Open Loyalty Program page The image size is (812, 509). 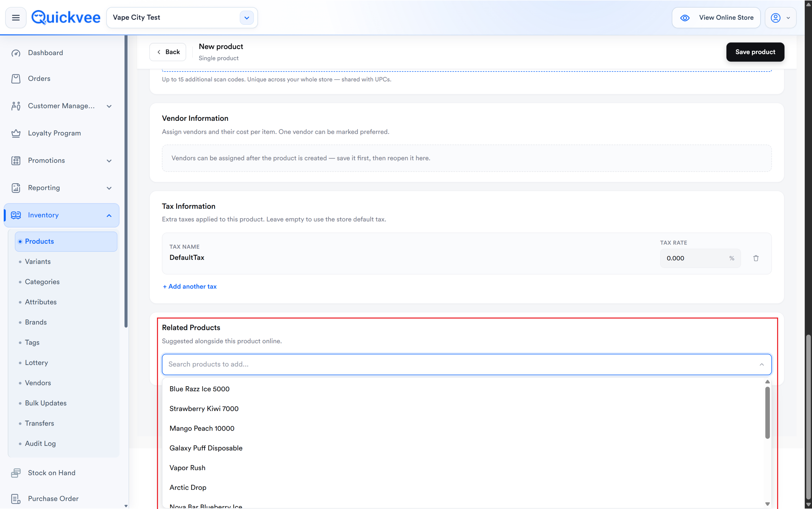click(55, 133)
